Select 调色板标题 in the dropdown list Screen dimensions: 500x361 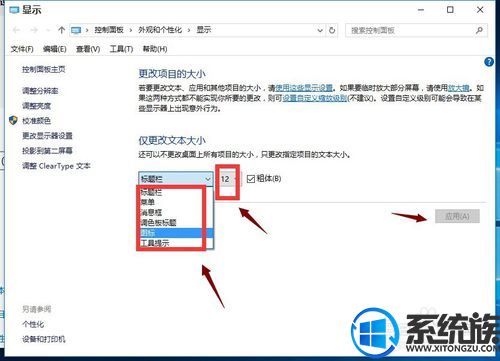[x=175, y=222]
